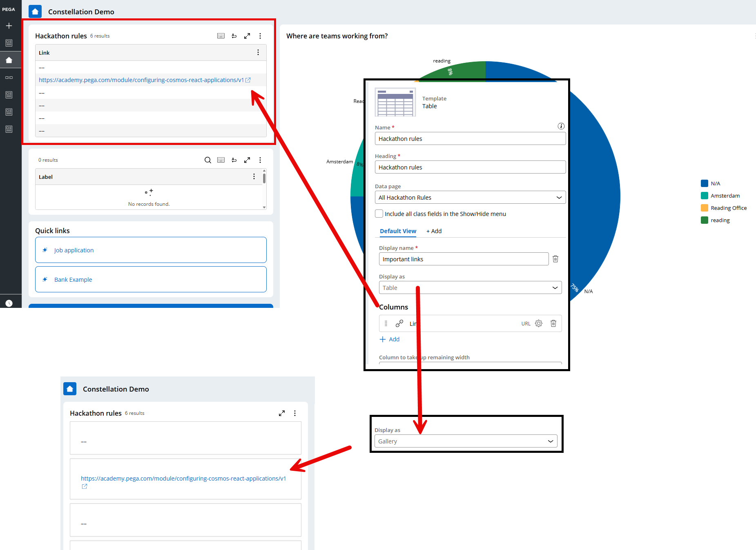The height and width of the screenshot is (550, 756).
Task: Open the three-dot menu on the Link column header
Action: (x=258, y=52)
